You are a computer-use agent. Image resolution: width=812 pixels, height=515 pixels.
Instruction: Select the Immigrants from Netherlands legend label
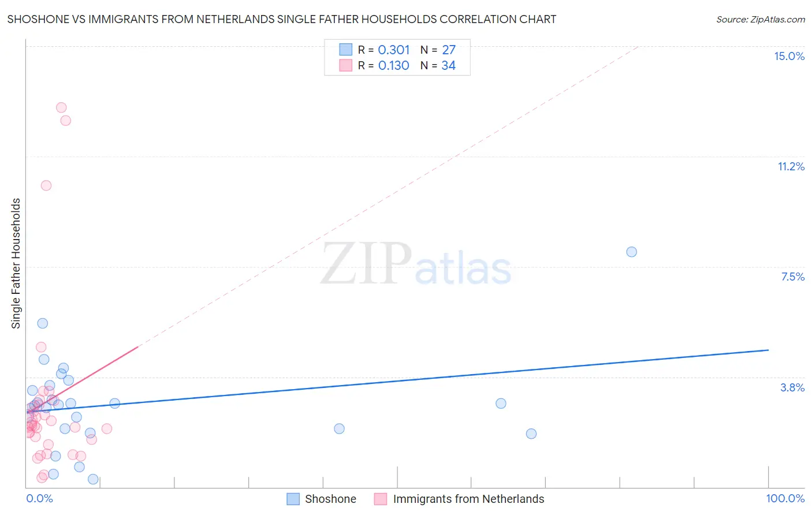468,499
